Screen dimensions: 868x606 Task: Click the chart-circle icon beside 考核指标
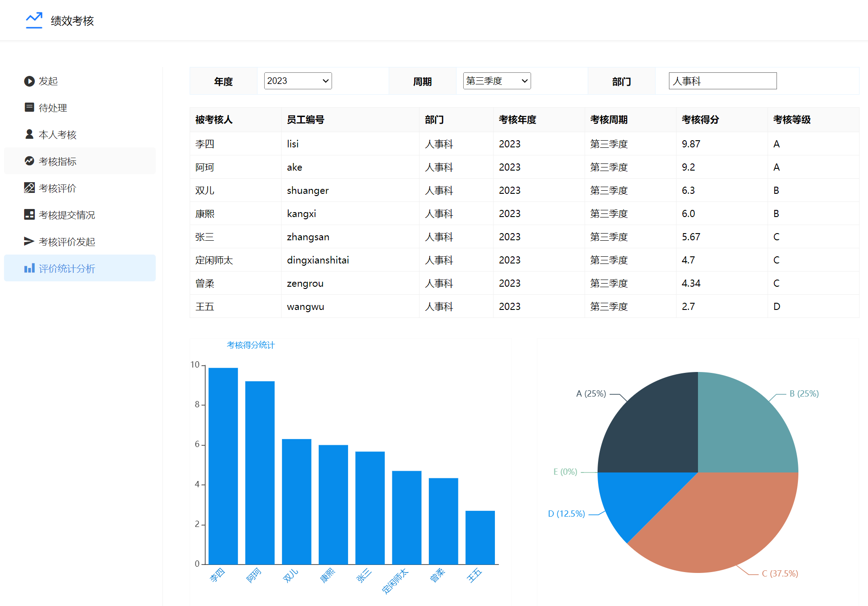point(29,161)
